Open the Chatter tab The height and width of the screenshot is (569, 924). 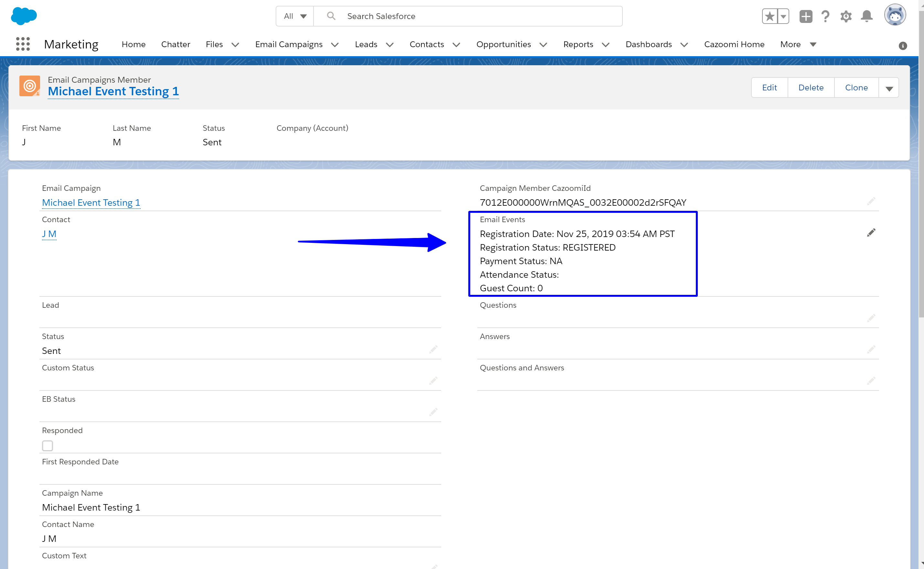175,45
